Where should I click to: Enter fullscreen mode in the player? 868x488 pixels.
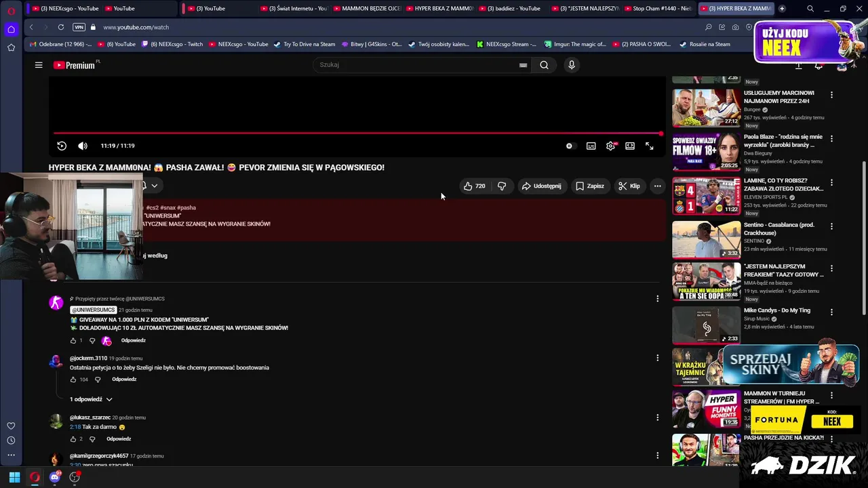tap(650, 146)
